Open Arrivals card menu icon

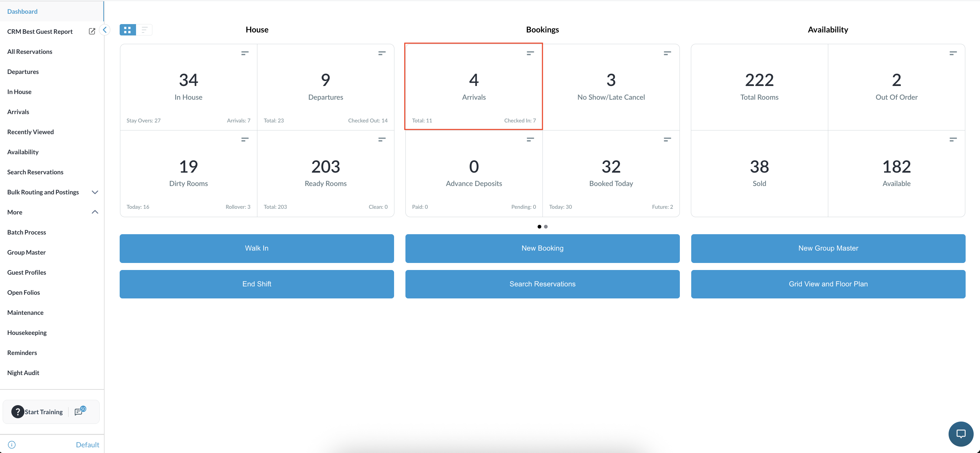530,53
